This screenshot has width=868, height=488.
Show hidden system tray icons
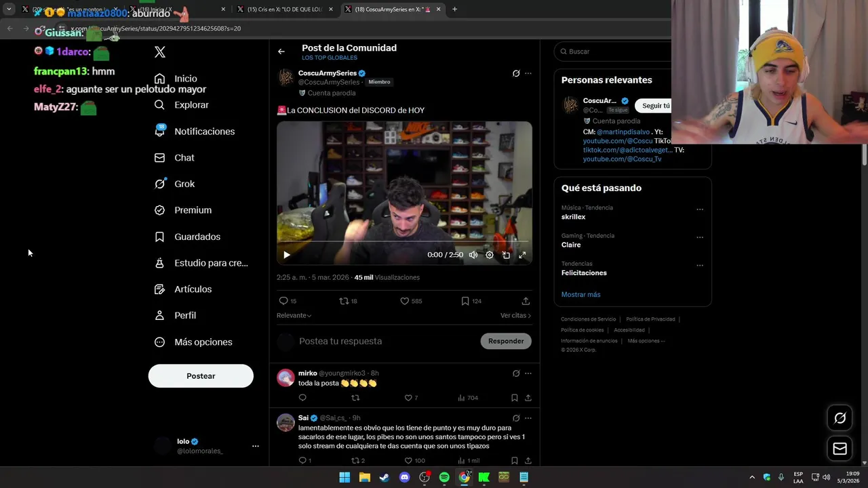tap(752, 477)
